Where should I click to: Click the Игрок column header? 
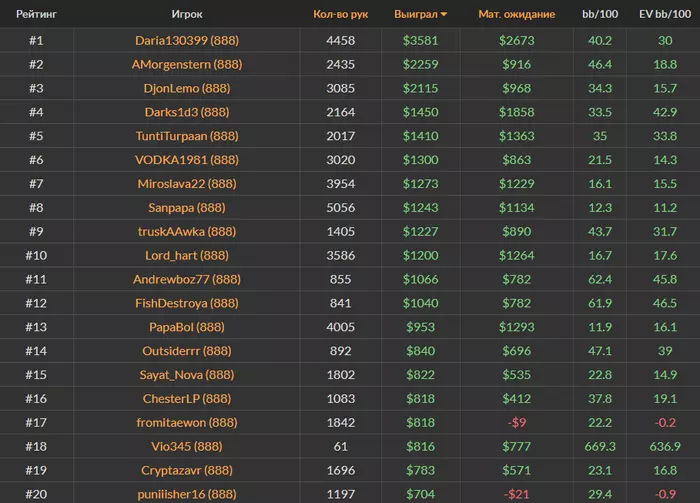pyautogui.click(x=187, y=14)
